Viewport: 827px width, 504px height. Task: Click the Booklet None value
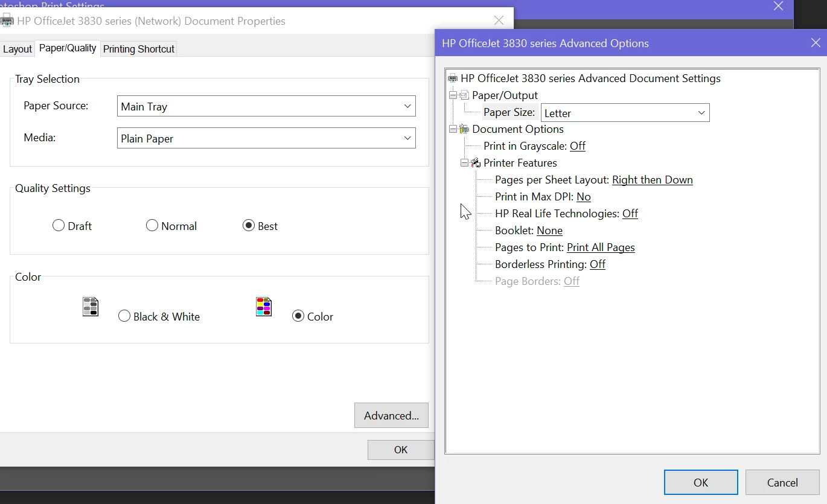click(x=550, y=231)
